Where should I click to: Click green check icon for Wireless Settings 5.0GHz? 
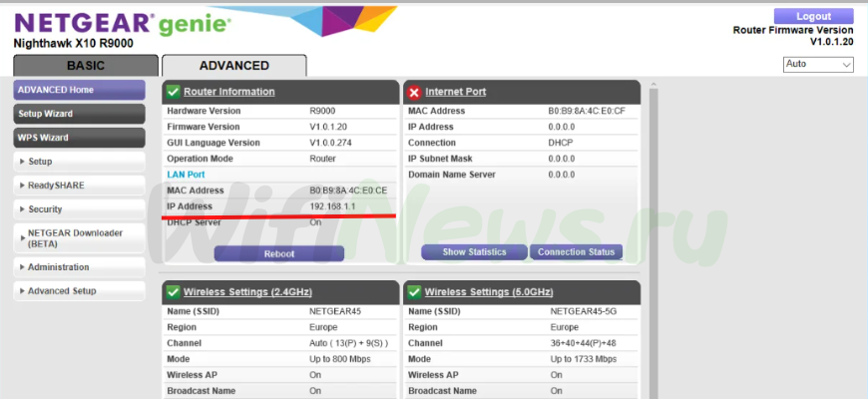414,292
